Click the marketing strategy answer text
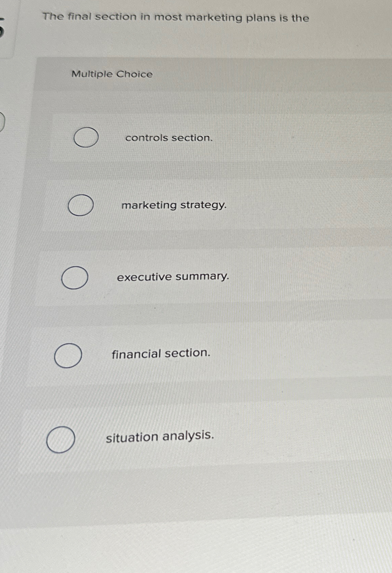The height and width of the screenshot is (573, 392). tap(174, 205)
